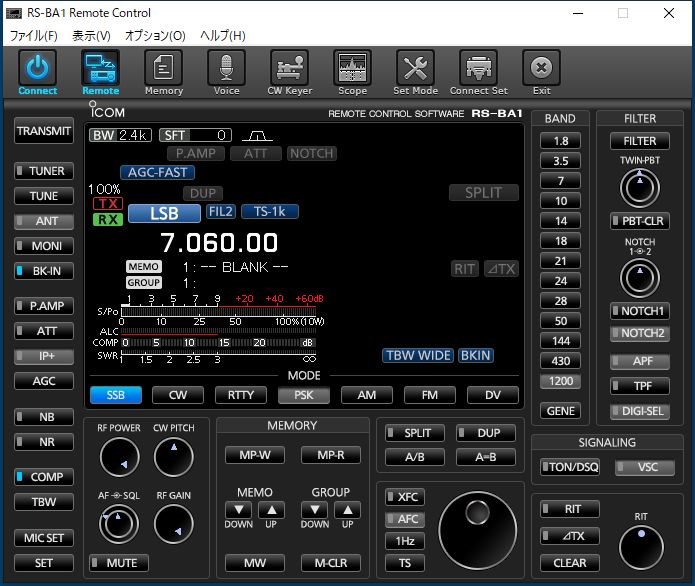Image resolution: width=695 pixels, height=586 pixels.
Task: Click the A/B VFO swap button
Action: tap(415, 457)
